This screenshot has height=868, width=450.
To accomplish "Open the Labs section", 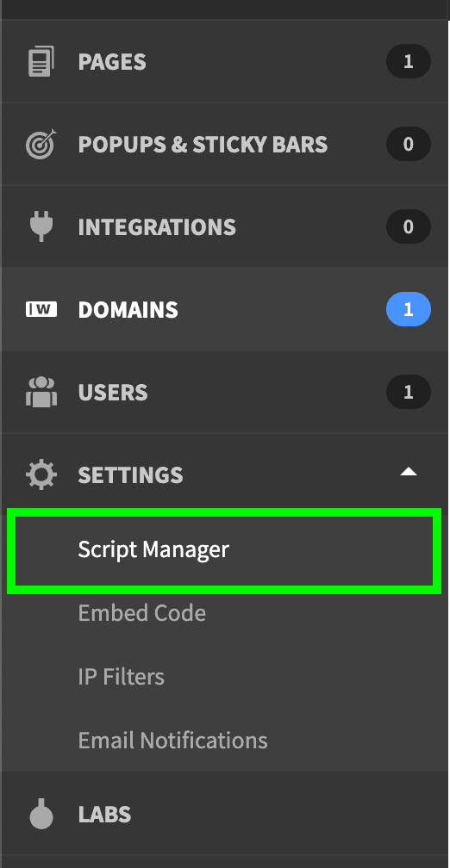I will click(225, 815).
